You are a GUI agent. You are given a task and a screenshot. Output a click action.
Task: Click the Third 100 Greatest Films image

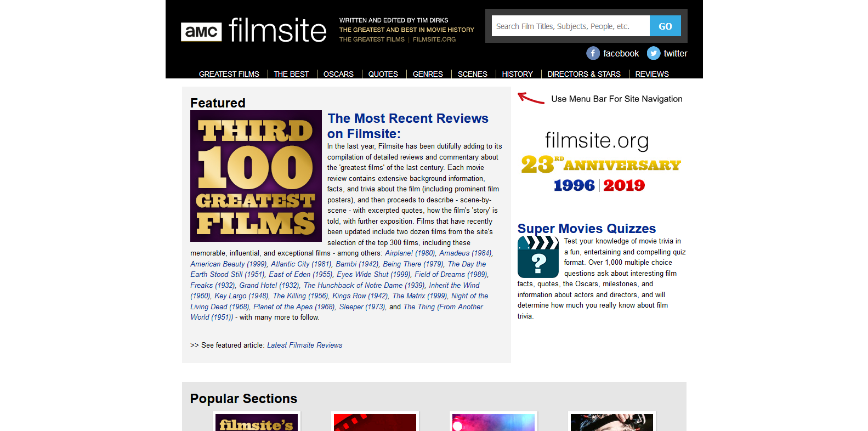click(x=256, y=176)
